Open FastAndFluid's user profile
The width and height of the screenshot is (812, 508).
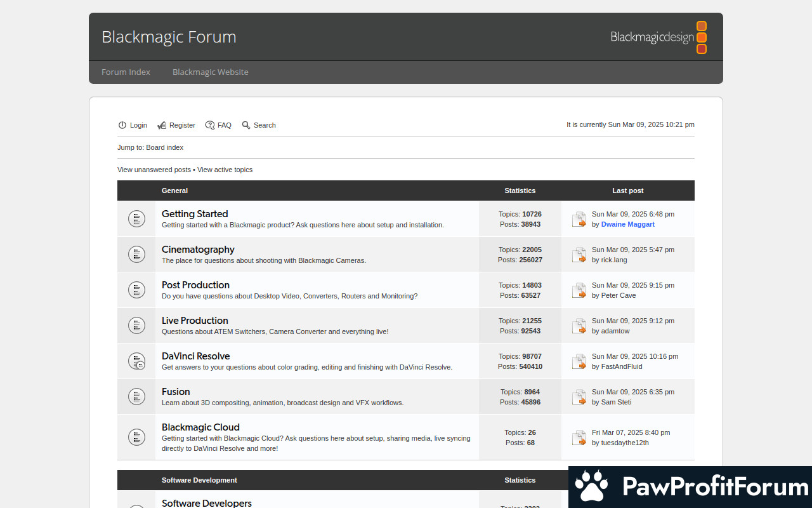(x=622, y=366)
